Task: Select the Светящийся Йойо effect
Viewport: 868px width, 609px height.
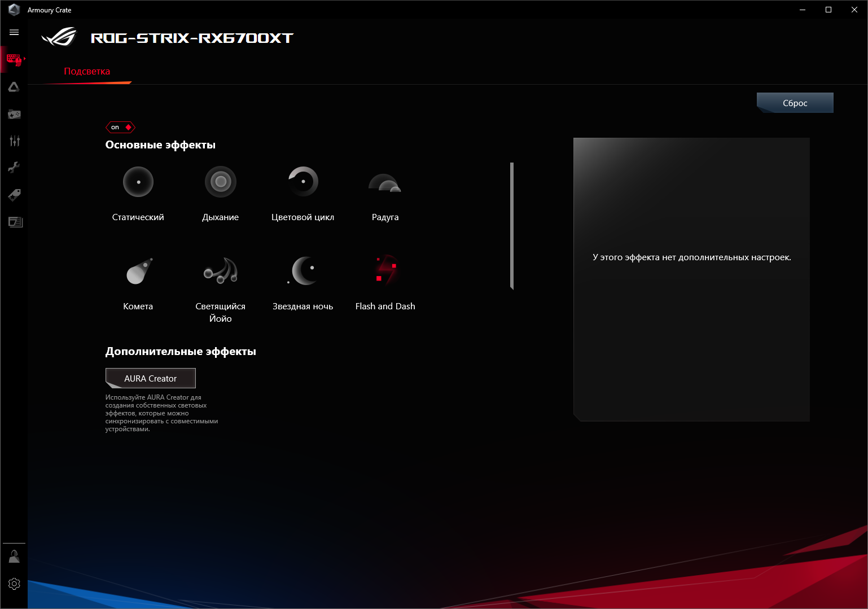Action: [221, 289]
